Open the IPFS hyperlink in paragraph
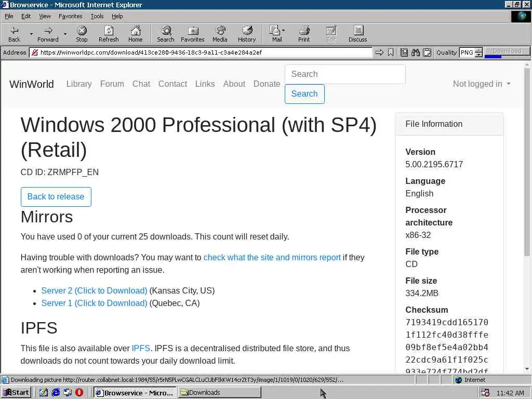This screenshot has height=399, width=532. pyautogui.click(x=141, y=348)
